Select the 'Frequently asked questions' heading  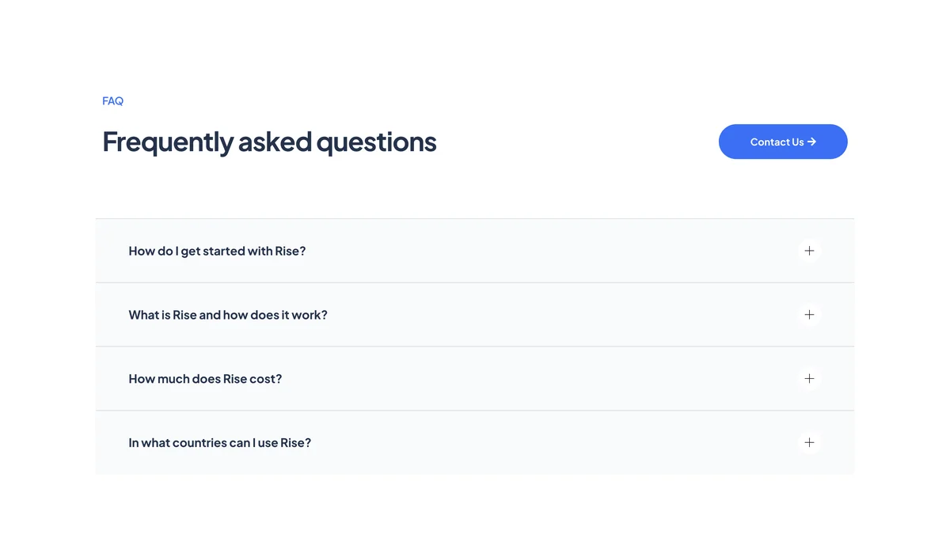[x=269, y=142]
